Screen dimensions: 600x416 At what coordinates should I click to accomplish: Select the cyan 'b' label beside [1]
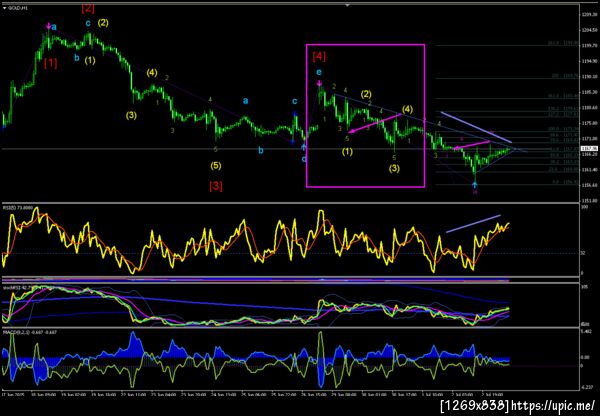click(x=77, y=58)
